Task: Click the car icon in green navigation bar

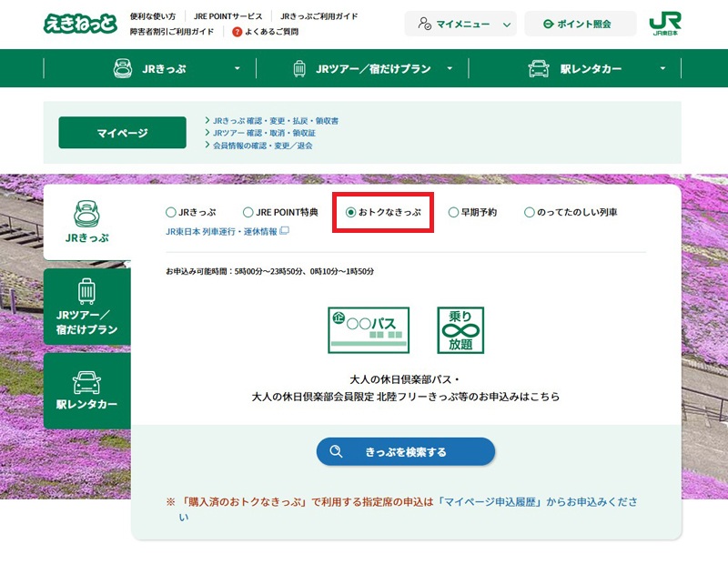Action: 539,69
